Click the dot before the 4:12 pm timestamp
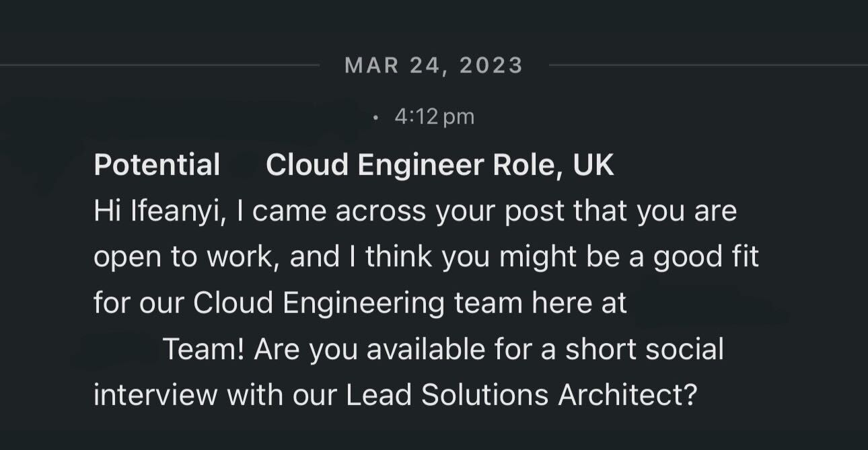The height and width of the screenshot is (450, 868). point(375,118)
